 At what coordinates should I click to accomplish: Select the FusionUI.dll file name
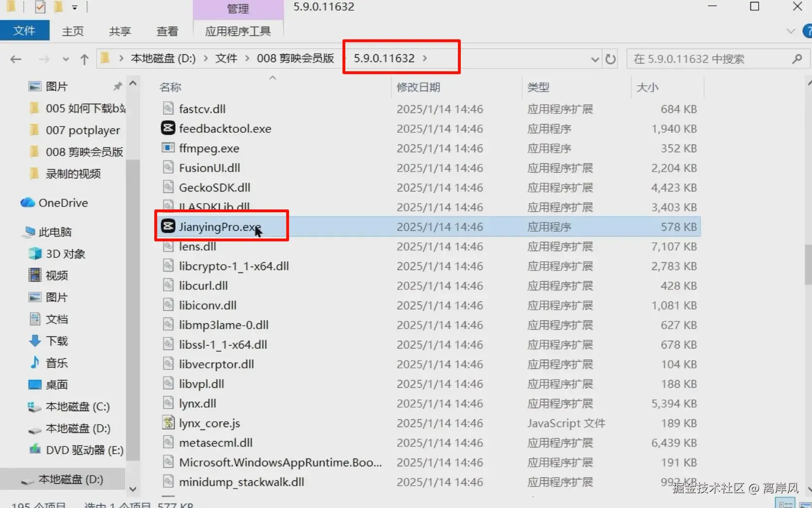pyautogui.click(x=210, y=168)
